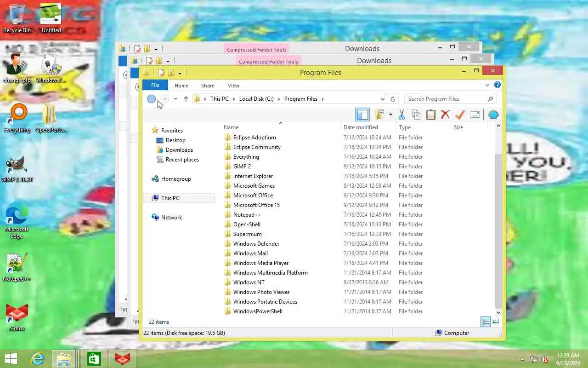The height and width of the screenshot is (368, 588).
Task: Select Recent places in navigation pane
Action: click(x=182, y=160)
